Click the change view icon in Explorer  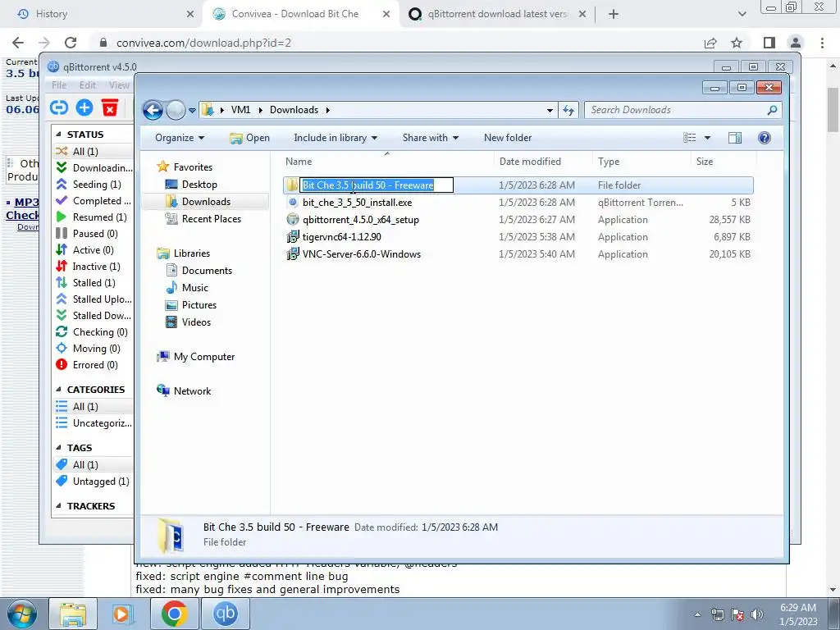[689, 138]
